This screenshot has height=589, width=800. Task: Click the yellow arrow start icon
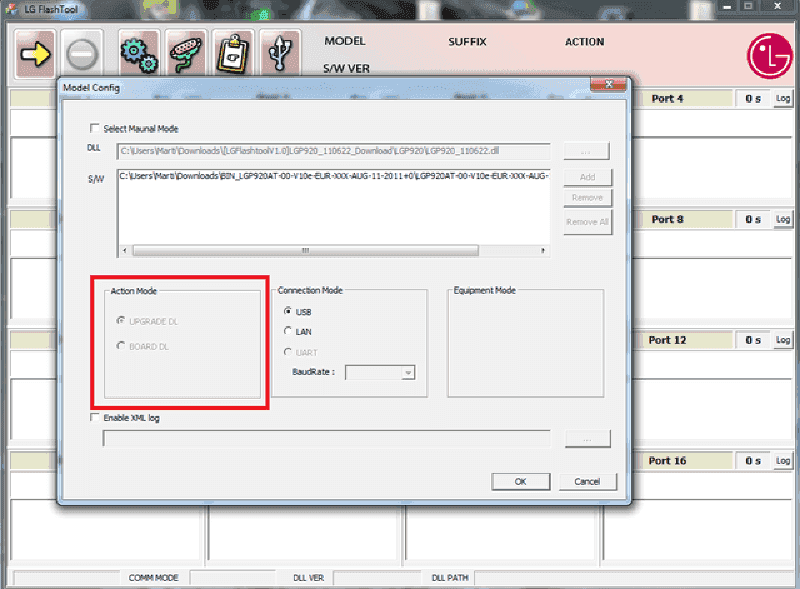click(x=35, y=54)
